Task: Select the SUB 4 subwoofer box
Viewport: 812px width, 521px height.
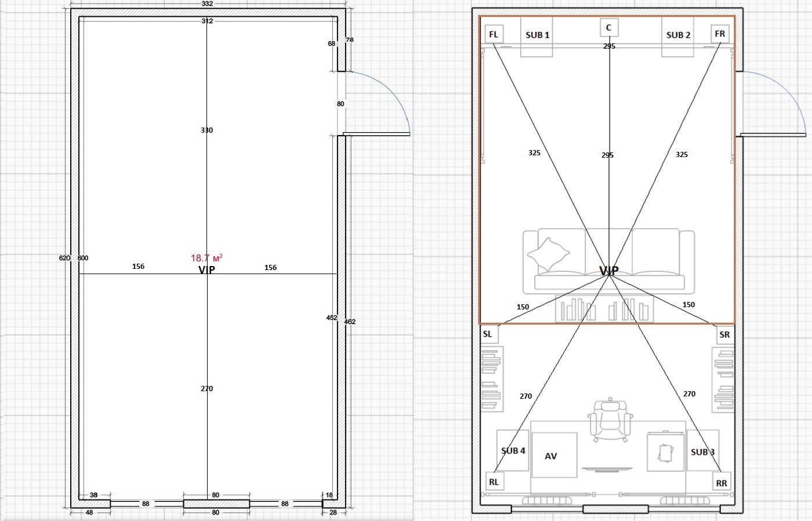Action: coord(513,450)
